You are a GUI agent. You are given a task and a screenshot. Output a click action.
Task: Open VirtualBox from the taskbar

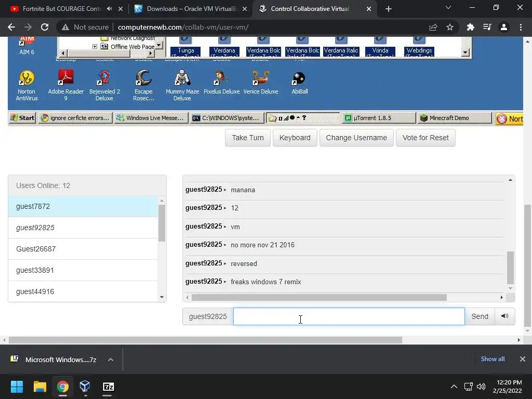[x=85, y=387]
